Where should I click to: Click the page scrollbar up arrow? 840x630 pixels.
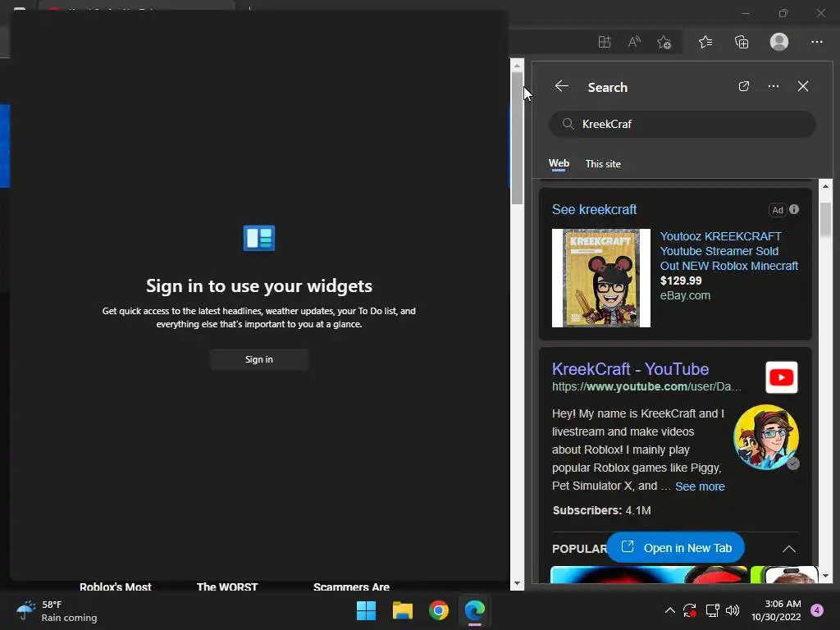(517, 66)
